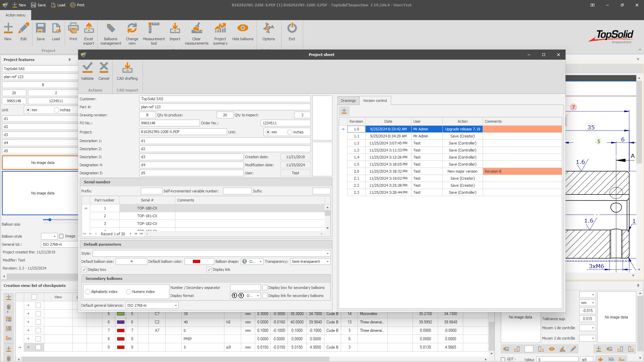
Task: Open the Display format dropdown
Action: tap(258, 296)
